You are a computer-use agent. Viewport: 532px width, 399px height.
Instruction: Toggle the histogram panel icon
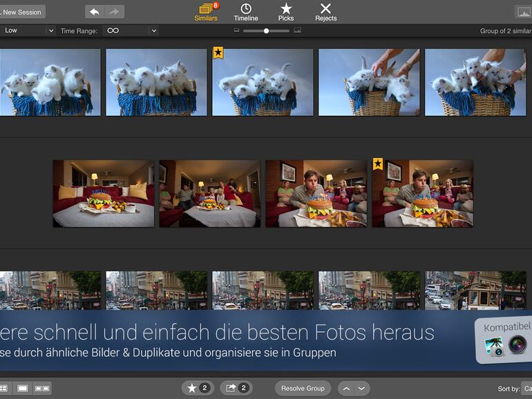523,12
